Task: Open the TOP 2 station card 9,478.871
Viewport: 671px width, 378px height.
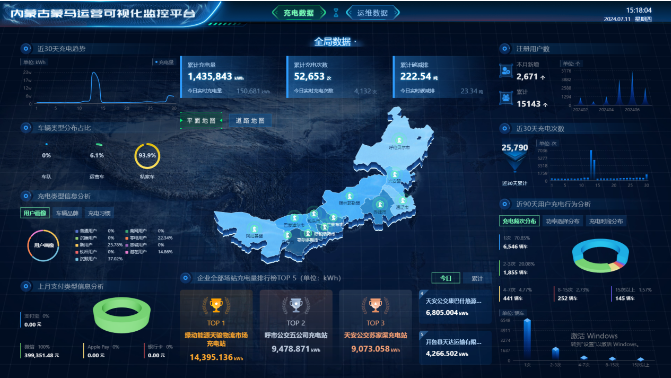Action: point(296,327)
